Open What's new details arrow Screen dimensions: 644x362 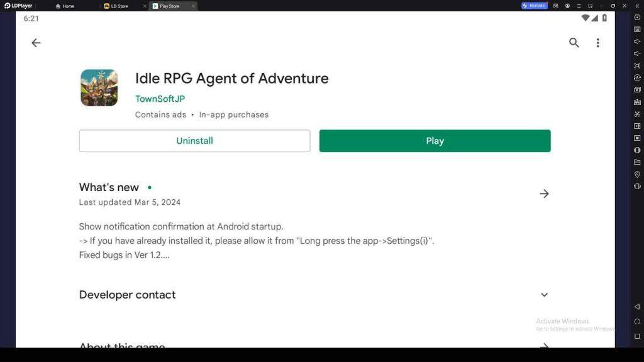544,194
